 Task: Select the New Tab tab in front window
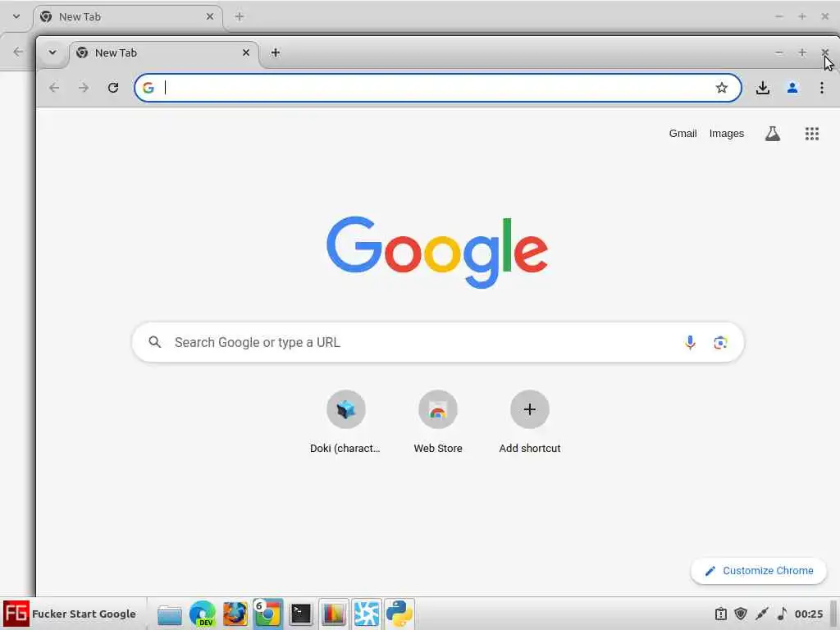click(x=163, y=52)
